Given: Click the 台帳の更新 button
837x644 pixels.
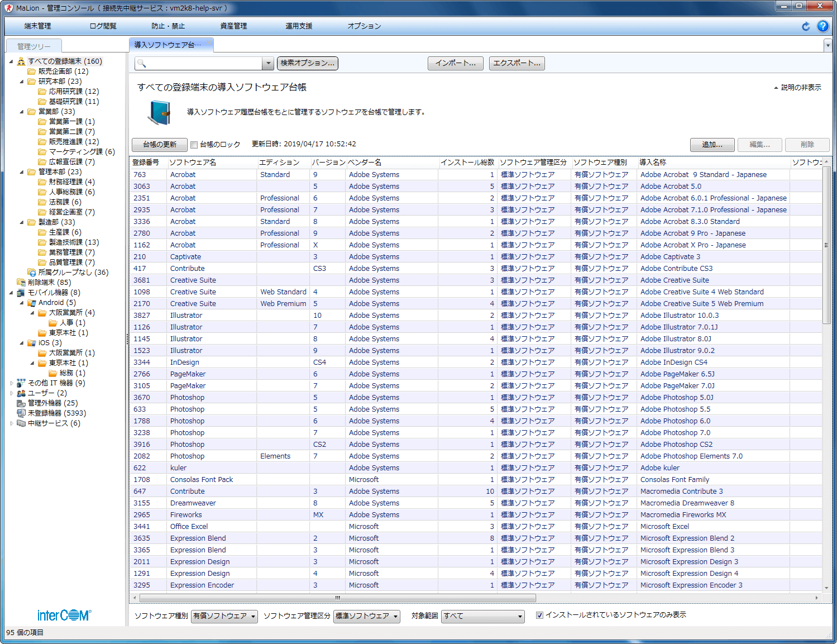Looking at the screenshot, I should point(159,145).
